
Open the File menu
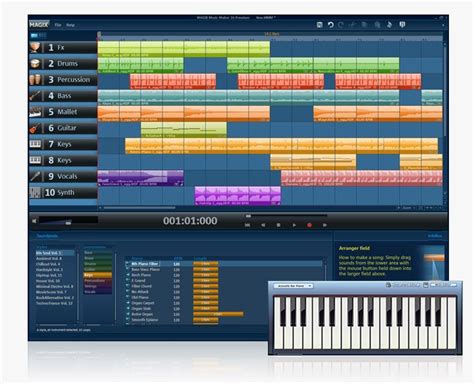click(58, 25)
